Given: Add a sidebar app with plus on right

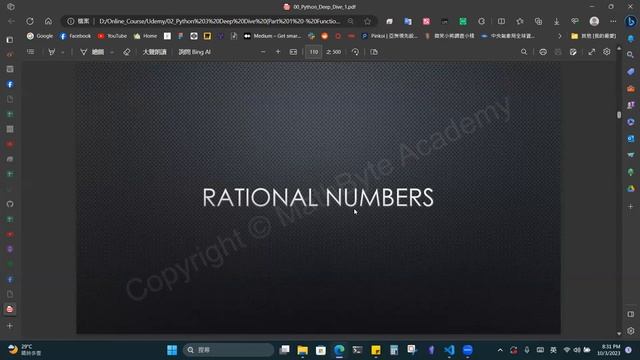Looking at the screenshot, I should click(631, 207).
